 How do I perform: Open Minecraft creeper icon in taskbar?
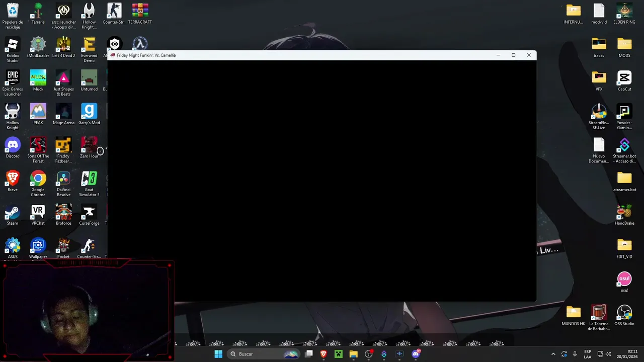339,354
